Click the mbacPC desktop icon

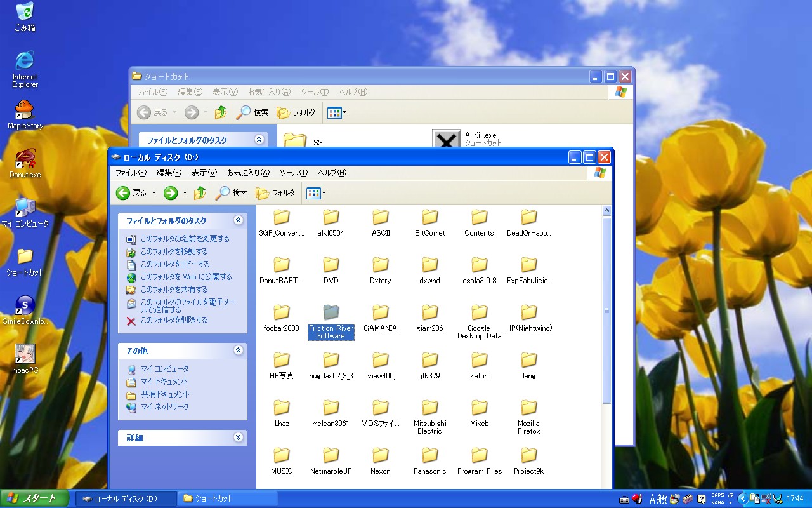pyautogui.click(x=25, y=359)
